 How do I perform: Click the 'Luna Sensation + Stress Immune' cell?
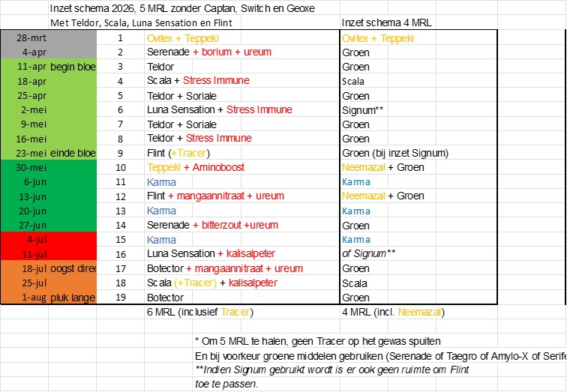point(219,109)
